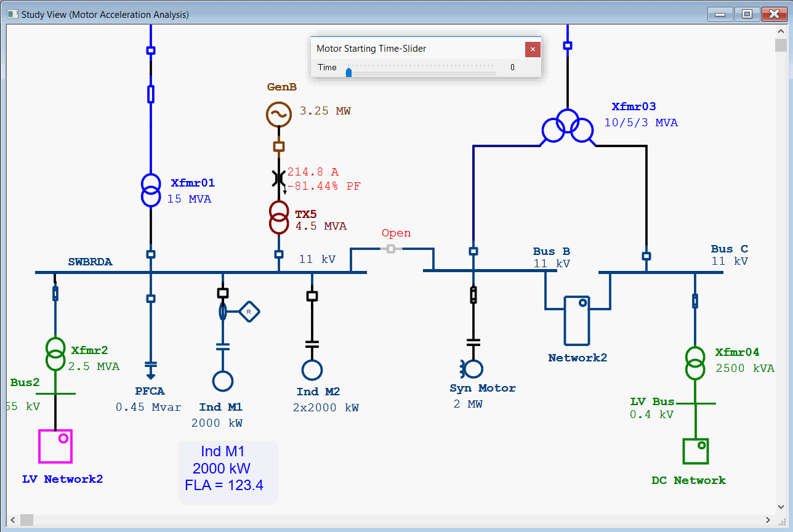Image resolution: width=793 pixels, height=532 pixels.
Task: Close the Motor Starting Time-Slider panel
Action: (533, 49)
